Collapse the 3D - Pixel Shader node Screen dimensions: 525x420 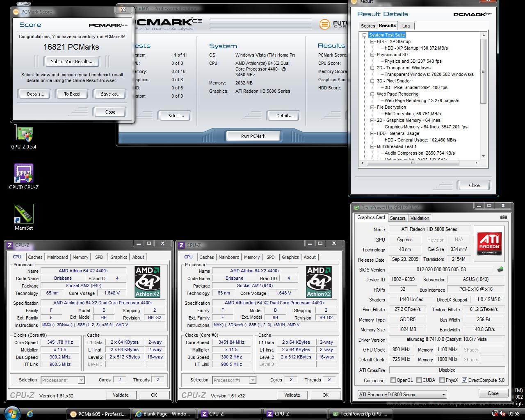pyautogui.click(x=372, y=81)
